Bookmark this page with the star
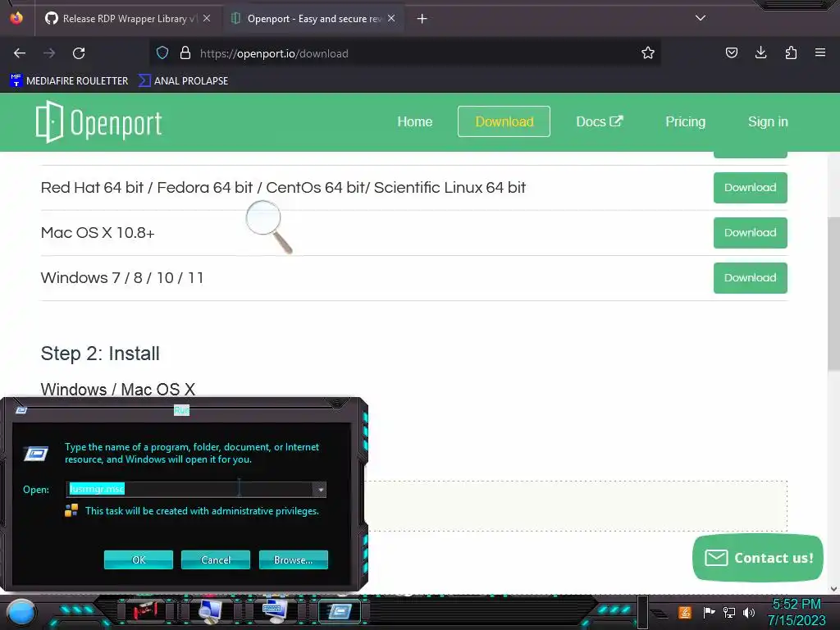 click(648, 52)
